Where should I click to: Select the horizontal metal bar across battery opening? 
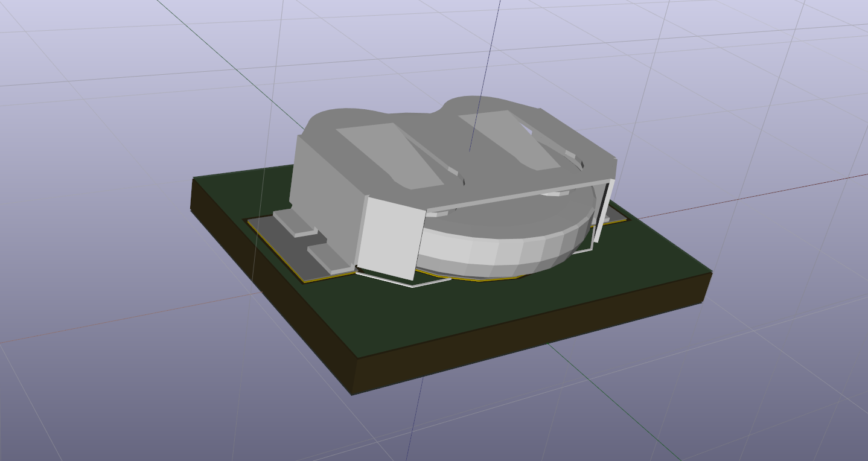513,194
